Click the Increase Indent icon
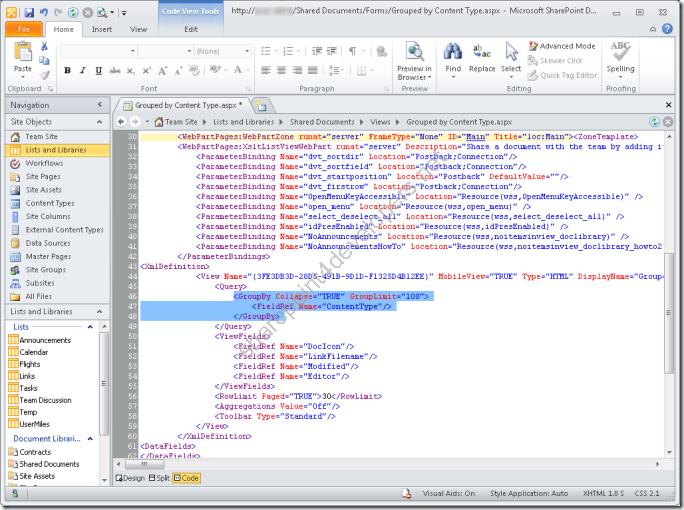This screenshot has width=684, height=510. pyautogui.click(x=332, y=51)
